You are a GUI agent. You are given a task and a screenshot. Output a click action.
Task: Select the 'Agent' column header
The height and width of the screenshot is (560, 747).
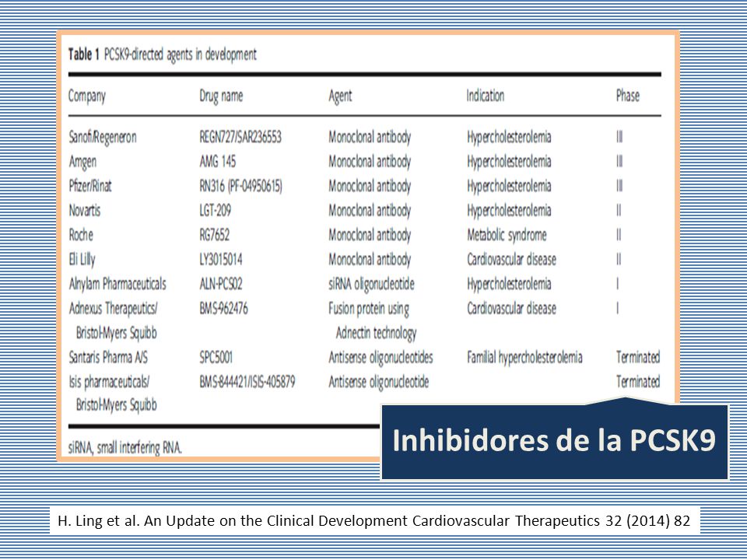coord(340,96)
